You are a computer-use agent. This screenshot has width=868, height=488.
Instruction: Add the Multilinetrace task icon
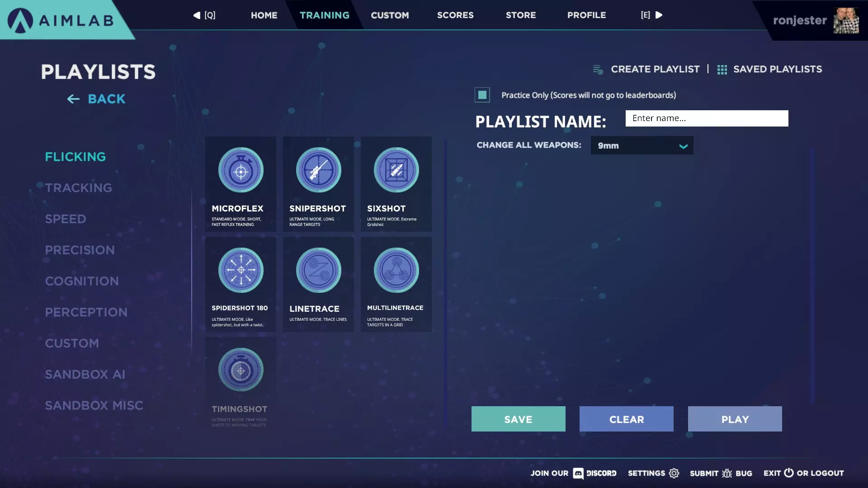click(x=396, y=270)
